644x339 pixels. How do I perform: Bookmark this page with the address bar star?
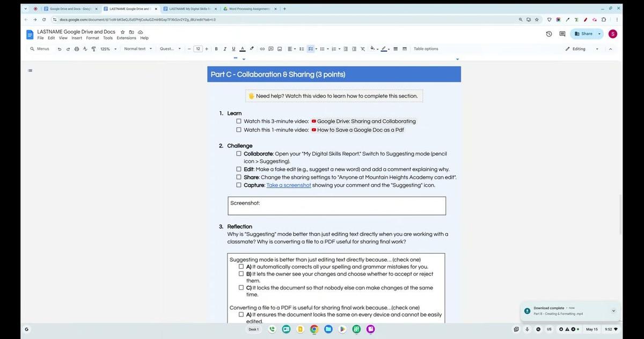[x=538, y=19]
